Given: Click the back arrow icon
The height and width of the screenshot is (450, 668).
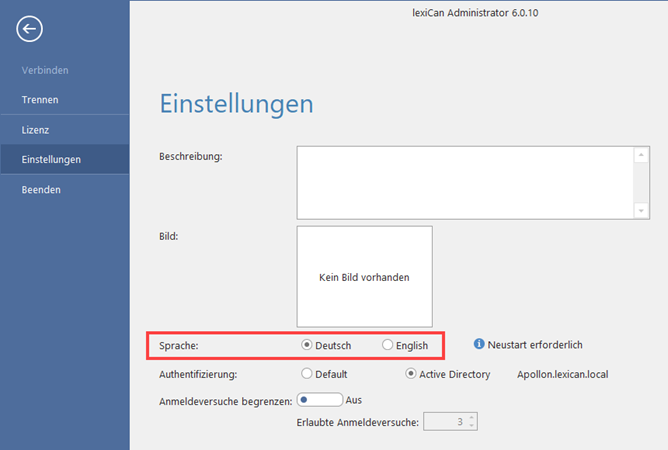Looking at the screenshot, I should (x=29, y=29).
